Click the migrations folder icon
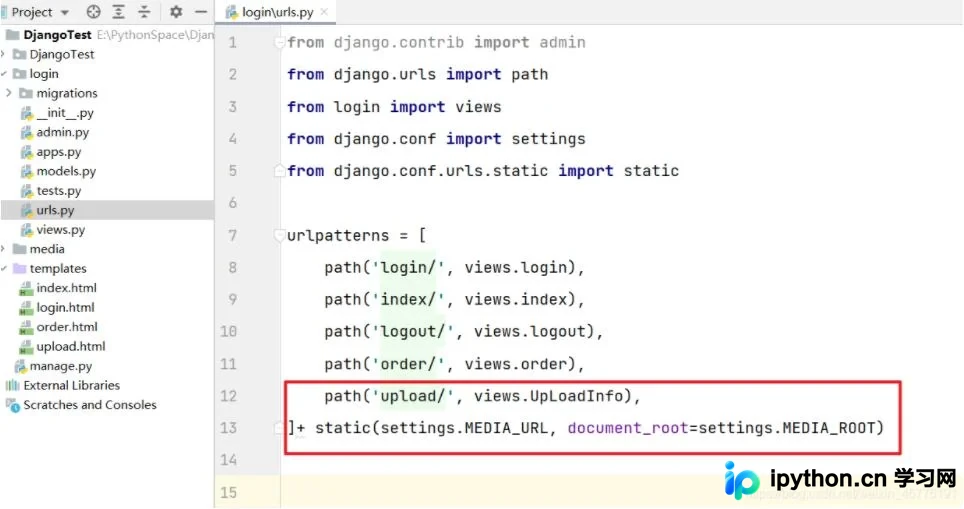The height and width of the screenshot is (509, 964). pos(26,93)
